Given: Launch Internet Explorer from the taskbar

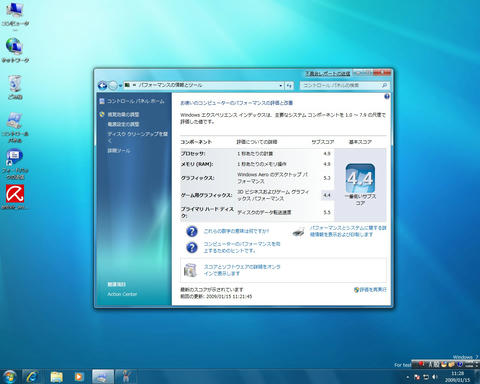Looking at the screenshot, I should click(x=32, y=377).
